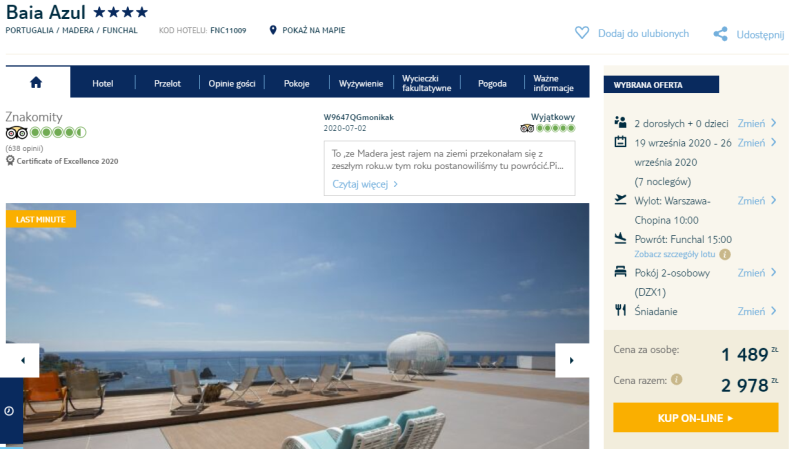Click the home icon tab
The height and width of the screenshot is (449, 790).
(x=36, y=82)
